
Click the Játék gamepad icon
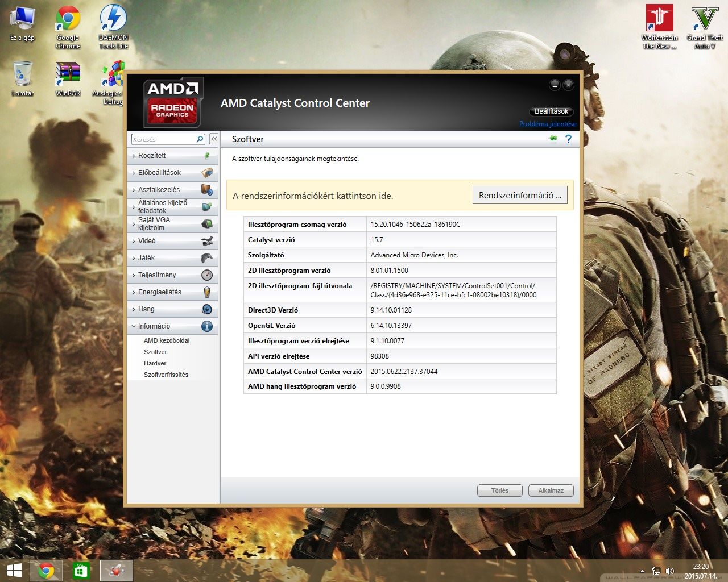[207, 257]
